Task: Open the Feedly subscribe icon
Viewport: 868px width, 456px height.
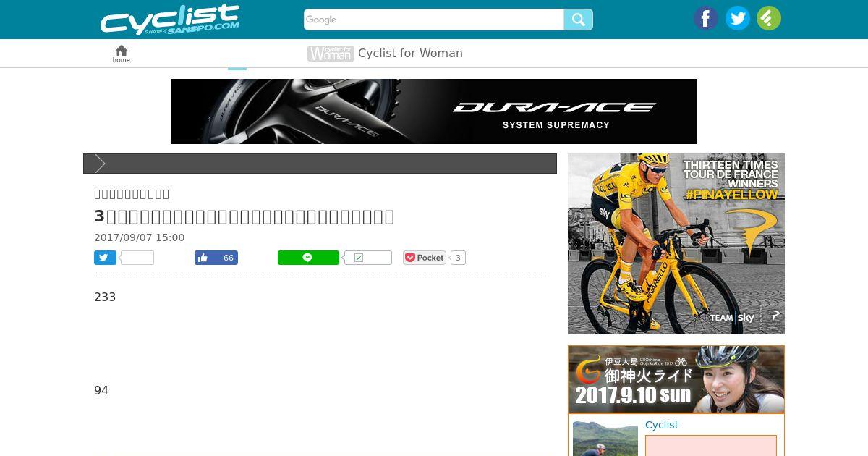Action: pyautogui.click(x=769, y=18)
